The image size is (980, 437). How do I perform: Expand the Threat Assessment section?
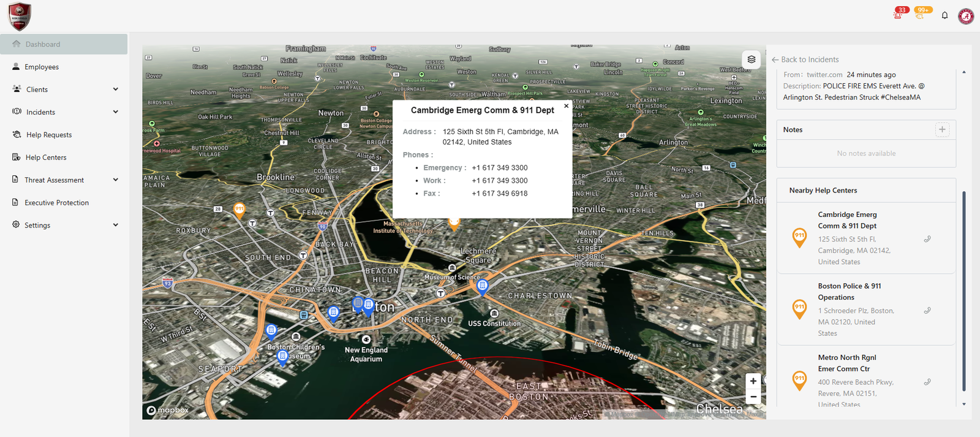pos(116,180)
